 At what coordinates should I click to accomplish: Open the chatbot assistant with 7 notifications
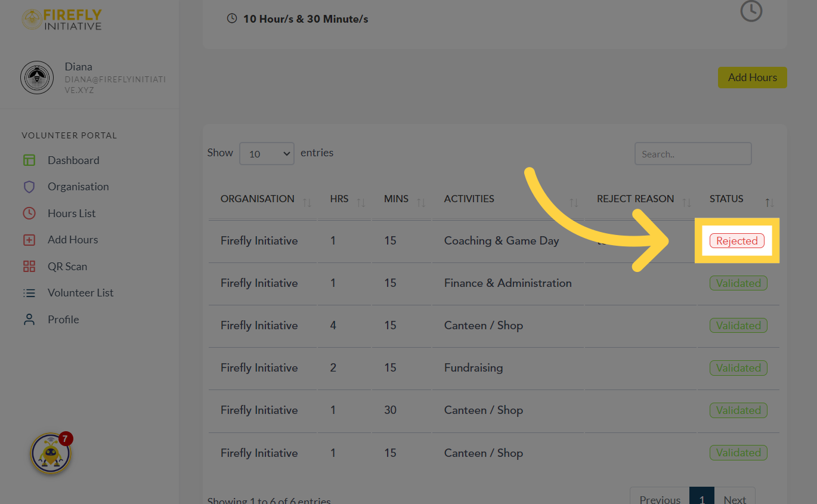(51, 453)
